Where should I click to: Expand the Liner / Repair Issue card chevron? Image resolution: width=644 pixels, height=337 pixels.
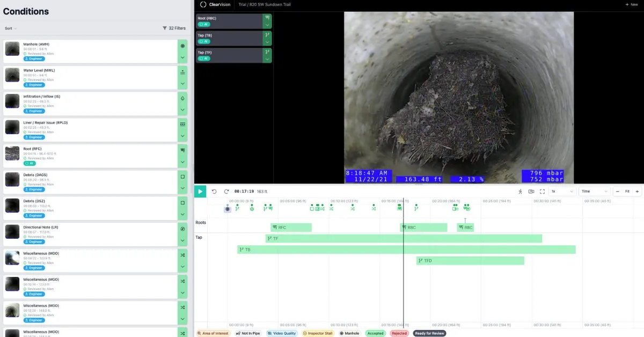[x=182, y=136]
